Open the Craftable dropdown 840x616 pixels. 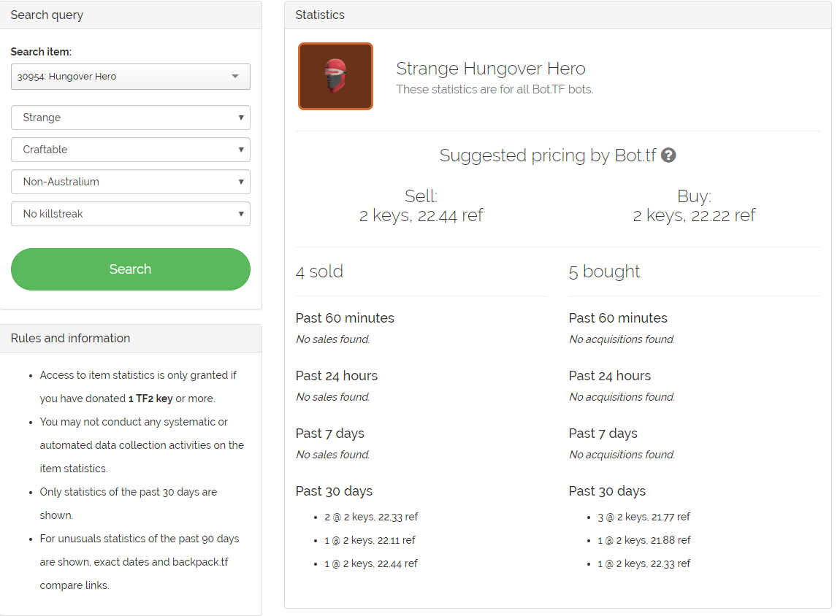point(131,150)
